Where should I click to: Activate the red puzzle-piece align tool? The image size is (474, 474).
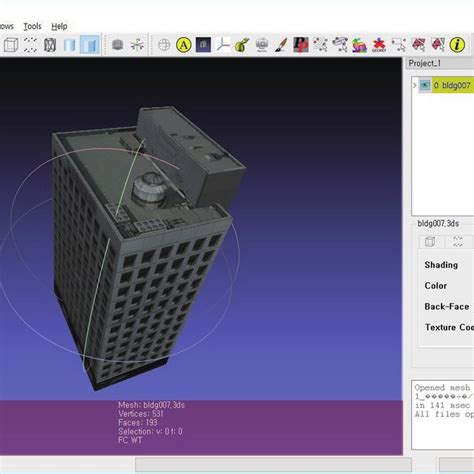[379, 45]
